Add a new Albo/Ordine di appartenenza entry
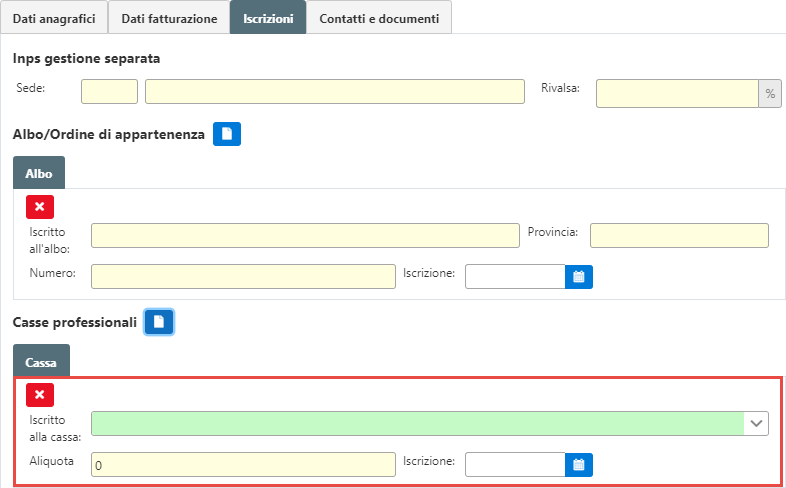 (227, 133)
